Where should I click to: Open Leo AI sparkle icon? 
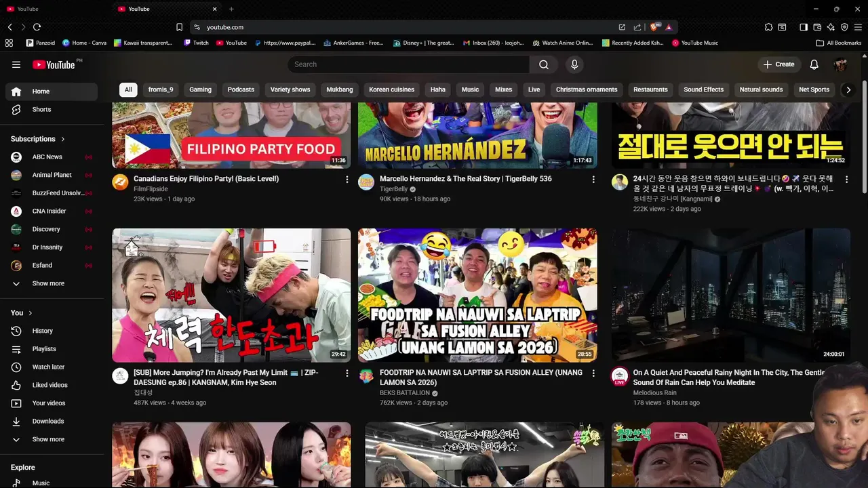pyautogui.click(x=831, y=27)
